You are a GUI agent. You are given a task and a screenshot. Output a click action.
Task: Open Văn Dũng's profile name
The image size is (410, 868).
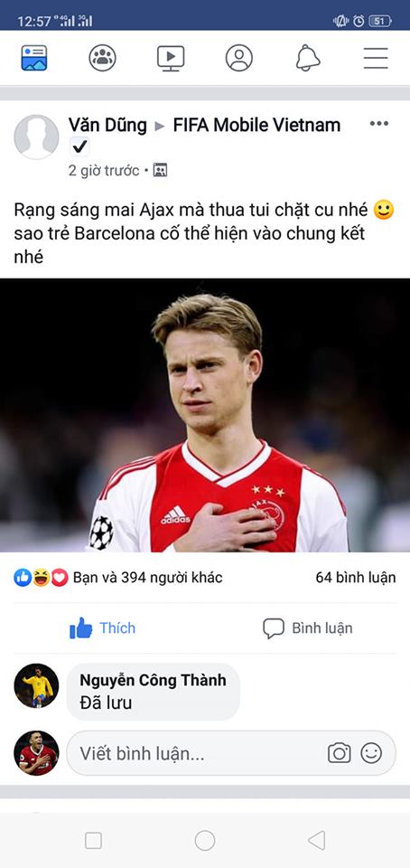[x=107, y=125]
